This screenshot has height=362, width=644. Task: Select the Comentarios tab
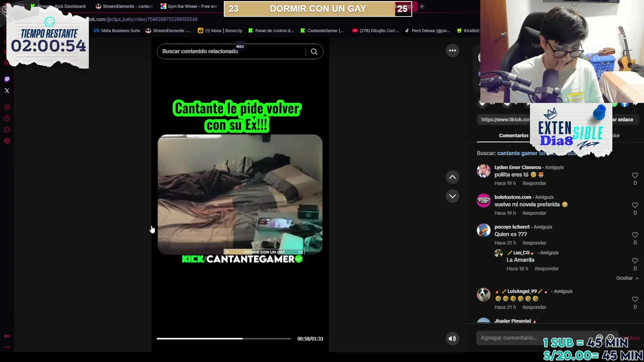pyautogui.click(x=514, y=135)
